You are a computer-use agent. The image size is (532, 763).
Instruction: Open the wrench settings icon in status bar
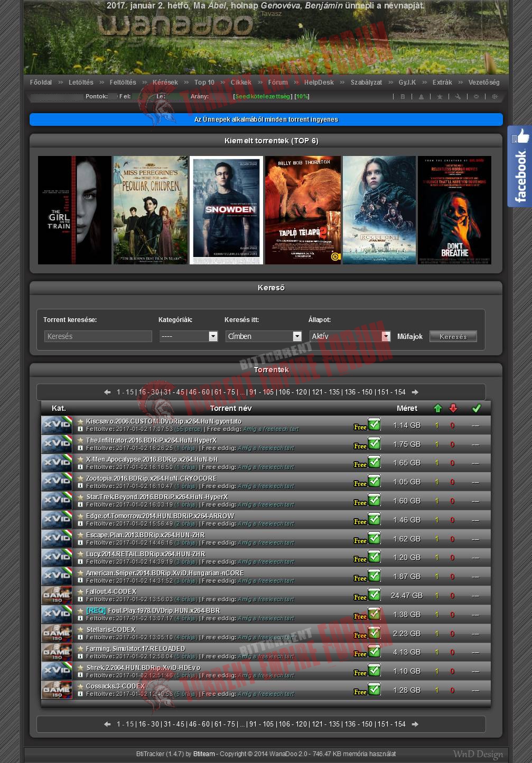(458, 97)
